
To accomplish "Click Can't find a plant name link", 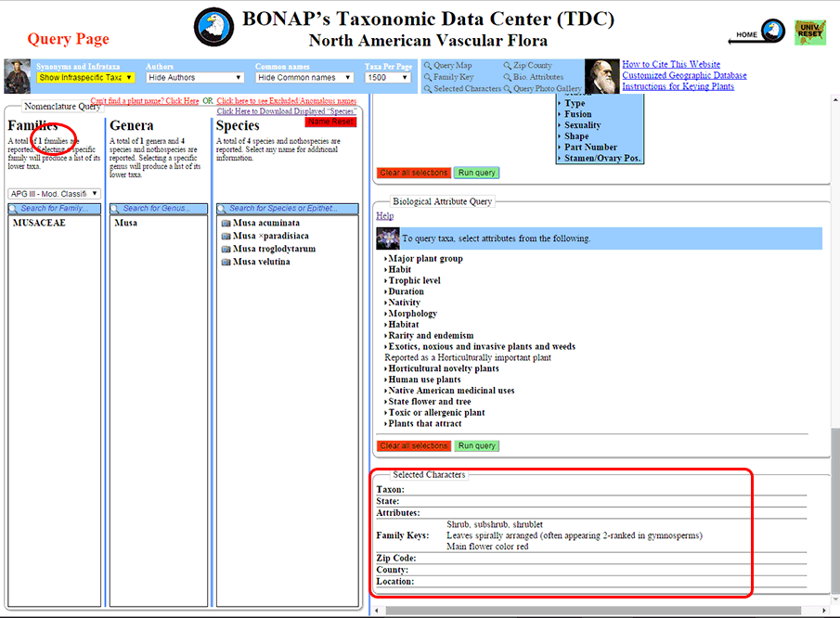I will [x=145, y=100].
